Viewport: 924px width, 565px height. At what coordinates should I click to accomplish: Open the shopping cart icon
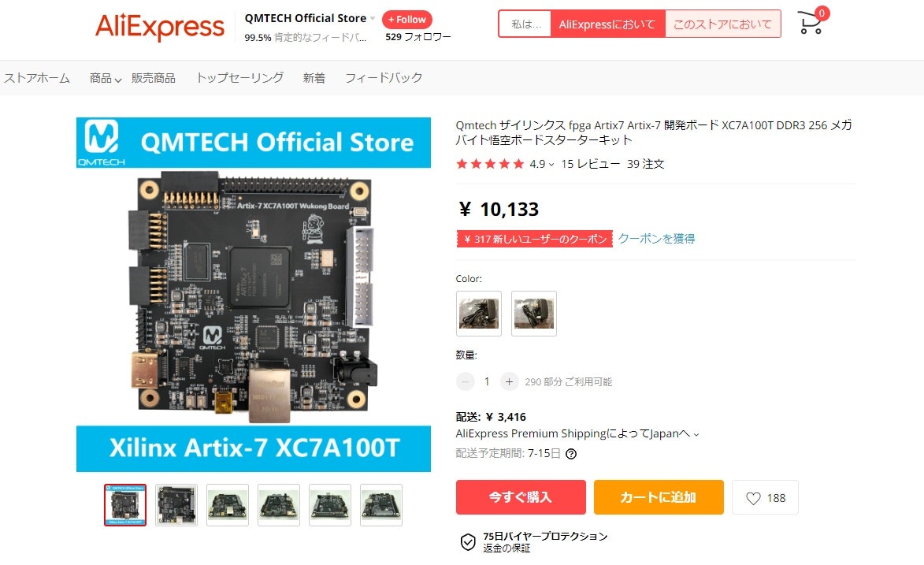tap(811, 23)
